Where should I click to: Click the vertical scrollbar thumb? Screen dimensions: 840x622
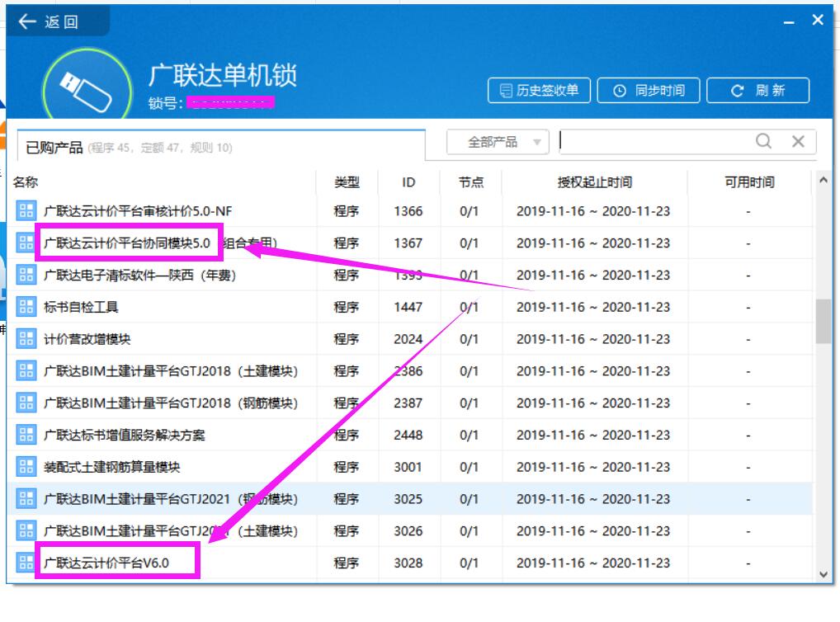click(x=823, y=322)
